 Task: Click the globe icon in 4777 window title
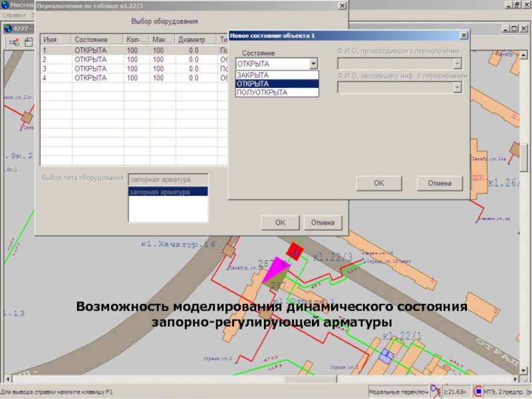tap(8, 29)
